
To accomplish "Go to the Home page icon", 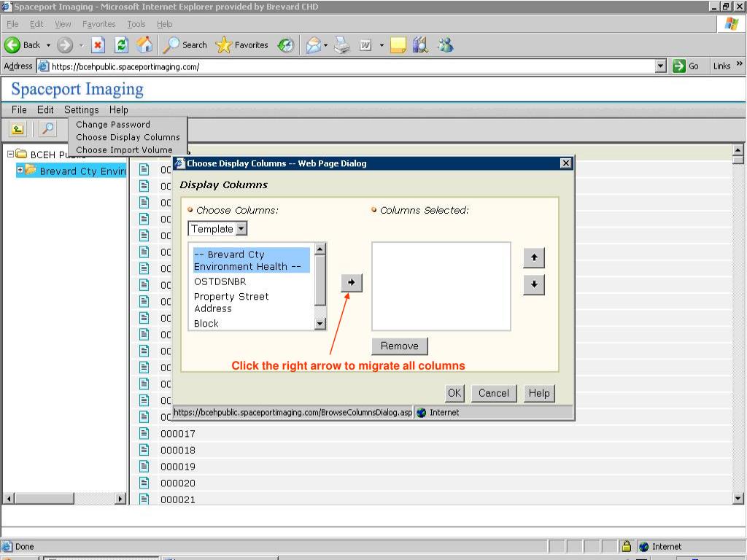I will [144, 45].
